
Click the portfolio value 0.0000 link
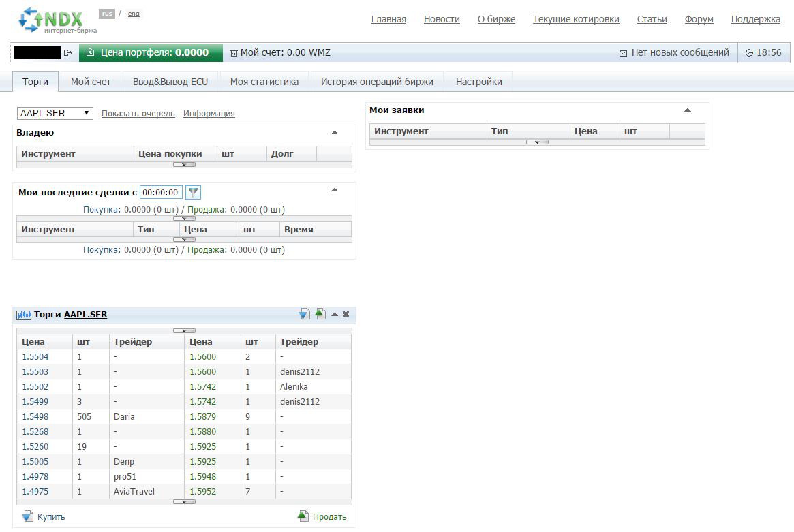click(x=192, y=52)
